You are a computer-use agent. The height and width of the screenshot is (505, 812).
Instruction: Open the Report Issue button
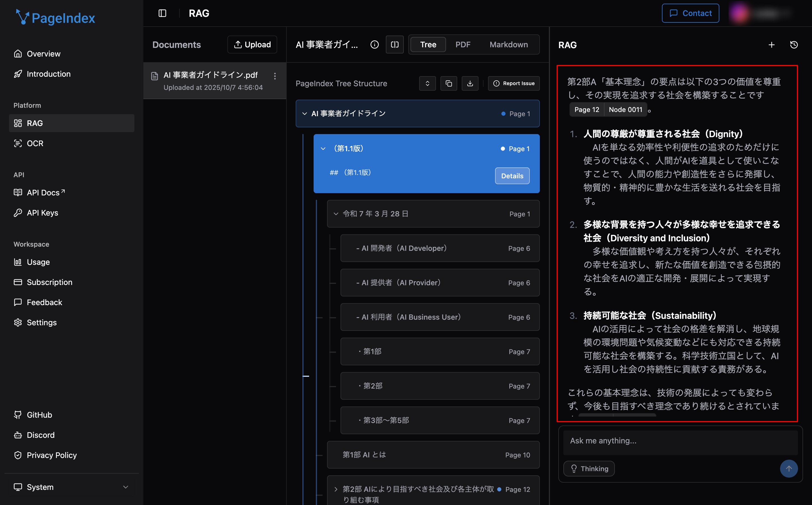coord(514,83)
